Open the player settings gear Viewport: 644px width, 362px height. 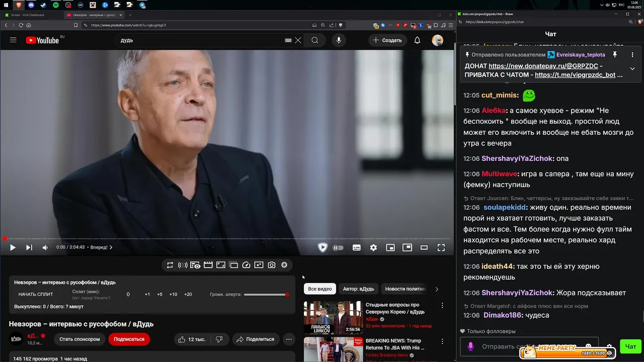click(x=373, y=247)
